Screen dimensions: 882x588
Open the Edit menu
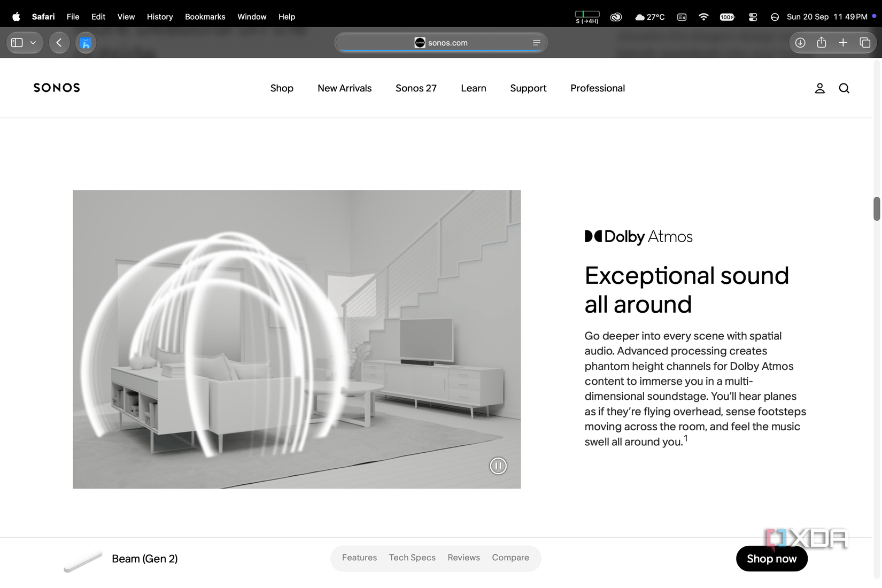(98, 17)
